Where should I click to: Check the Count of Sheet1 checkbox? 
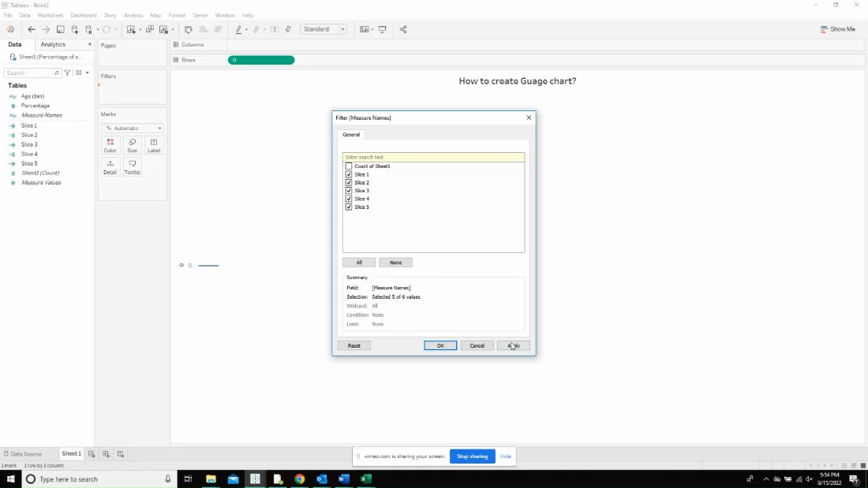349,166
